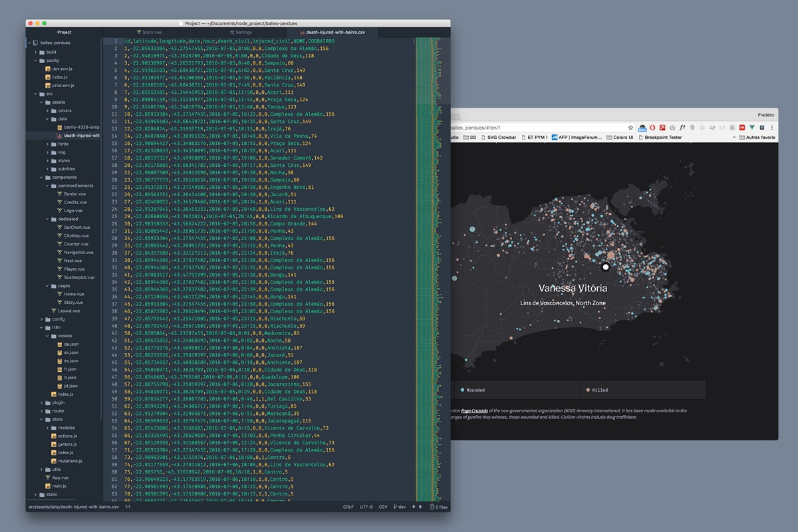Screen dimensions: 798x532
Task: Switch to the Settings tab
Action: coord(240,32)
